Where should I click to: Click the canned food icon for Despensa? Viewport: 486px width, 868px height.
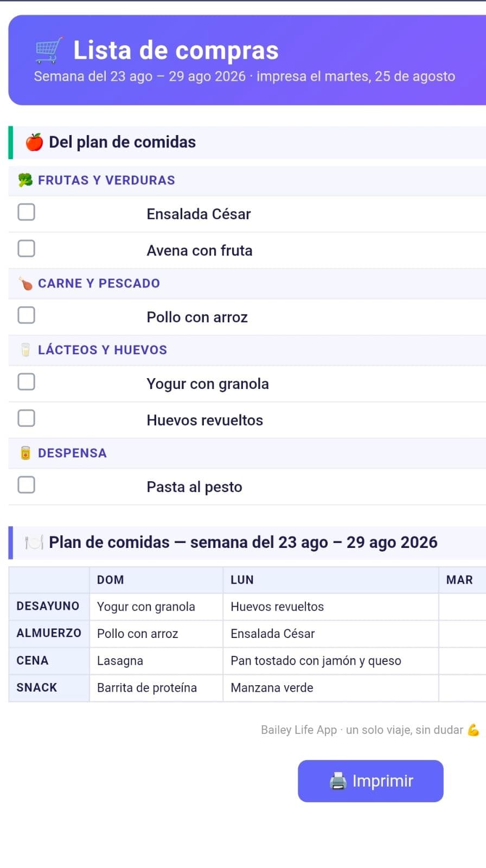(x=25, y=453)
